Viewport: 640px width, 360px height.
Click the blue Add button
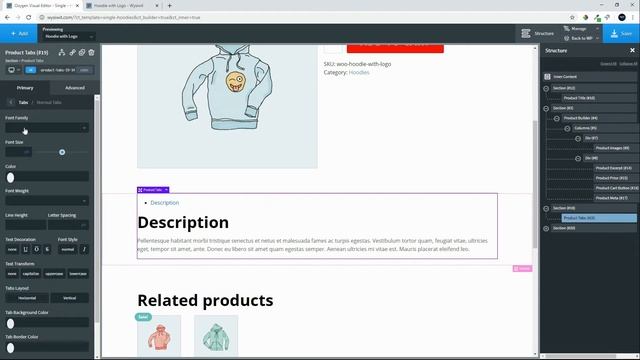click(19, 33)
